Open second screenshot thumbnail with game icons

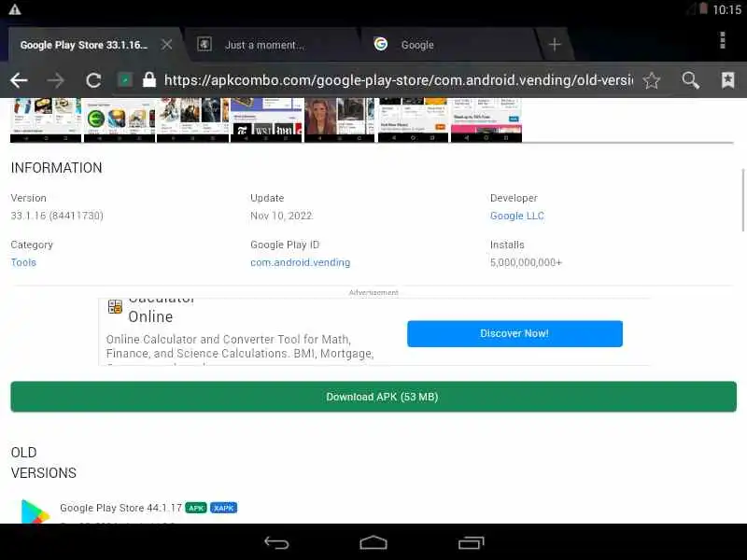click(120, 120)
